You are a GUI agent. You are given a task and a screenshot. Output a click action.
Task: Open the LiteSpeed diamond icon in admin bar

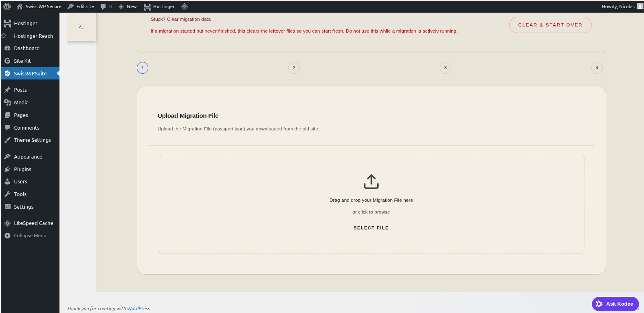coord(184,7)
